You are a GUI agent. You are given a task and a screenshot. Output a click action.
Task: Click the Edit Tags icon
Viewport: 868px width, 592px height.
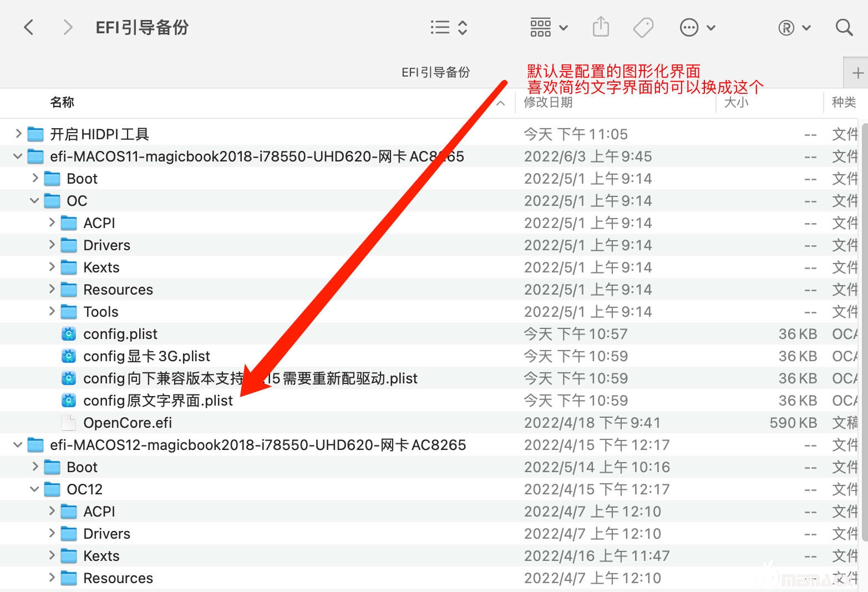(643, 27)
